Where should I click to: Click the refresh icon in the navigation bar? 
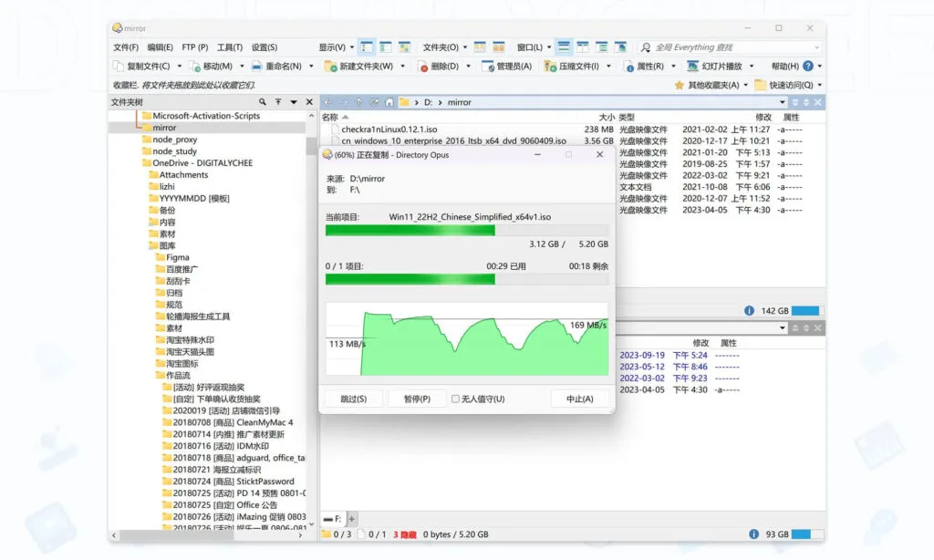[373, 102]
